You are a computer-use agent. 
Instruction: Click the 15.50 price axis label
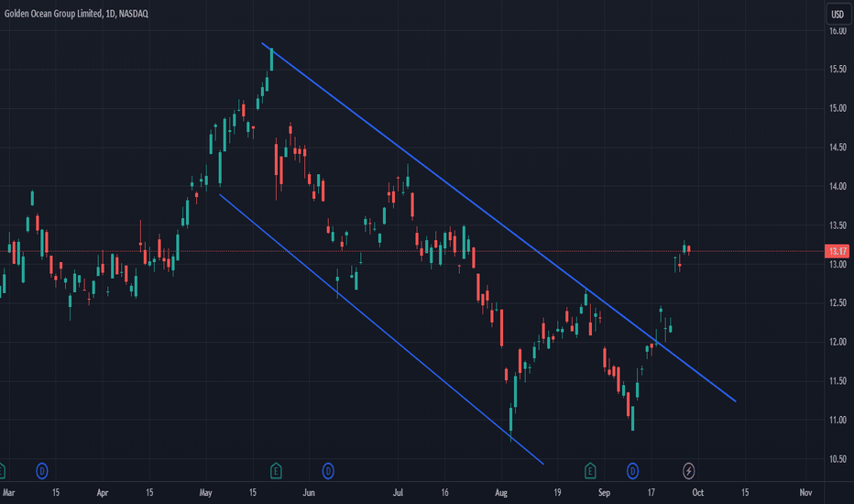coord(838,70)
